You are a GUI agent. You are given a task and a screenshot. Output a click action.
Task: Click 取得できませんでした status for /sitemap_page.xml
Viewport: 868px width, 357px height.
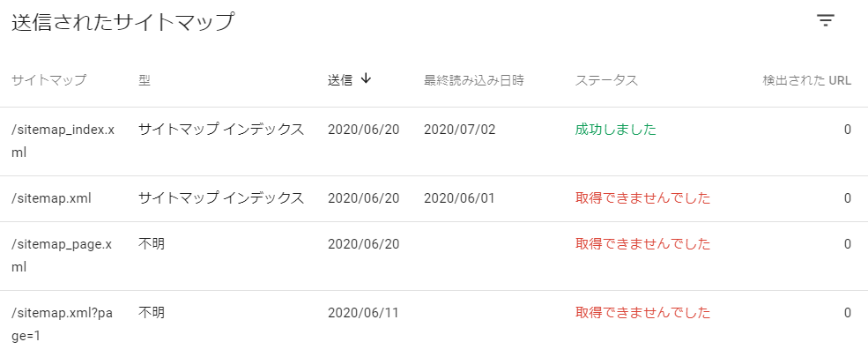click(642, 244)
